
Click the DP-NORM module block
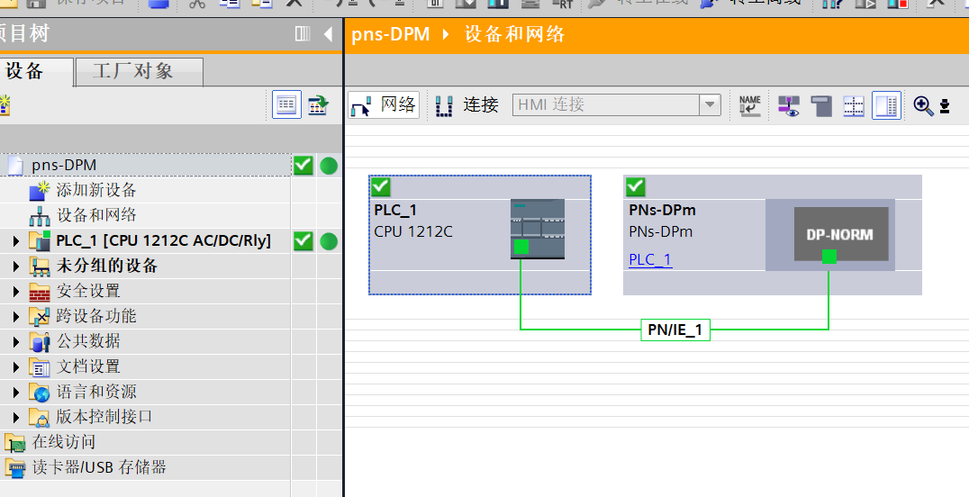click(x=841, y=234)
